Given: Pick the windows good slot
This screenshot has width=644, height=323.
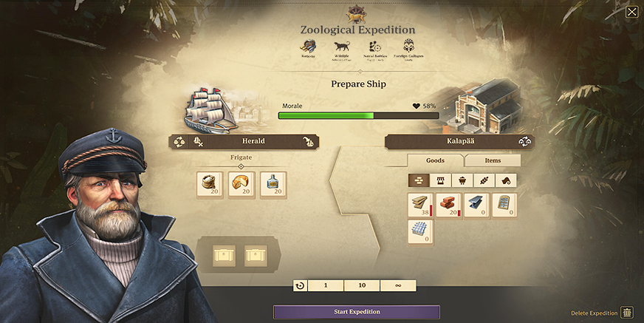Looking at the screenshot, I should 504,205.
